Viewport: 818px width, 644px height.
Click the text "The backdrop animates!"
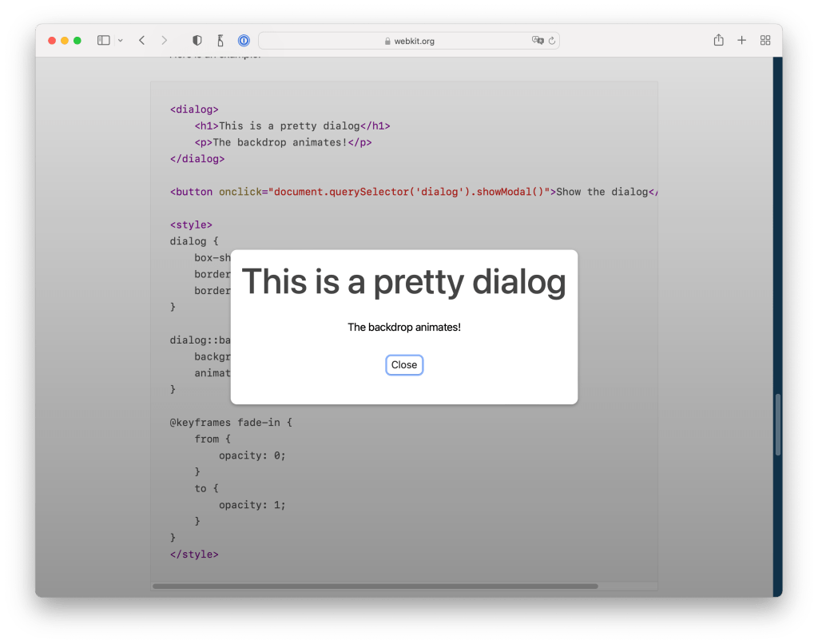click(x=404, y=328)
